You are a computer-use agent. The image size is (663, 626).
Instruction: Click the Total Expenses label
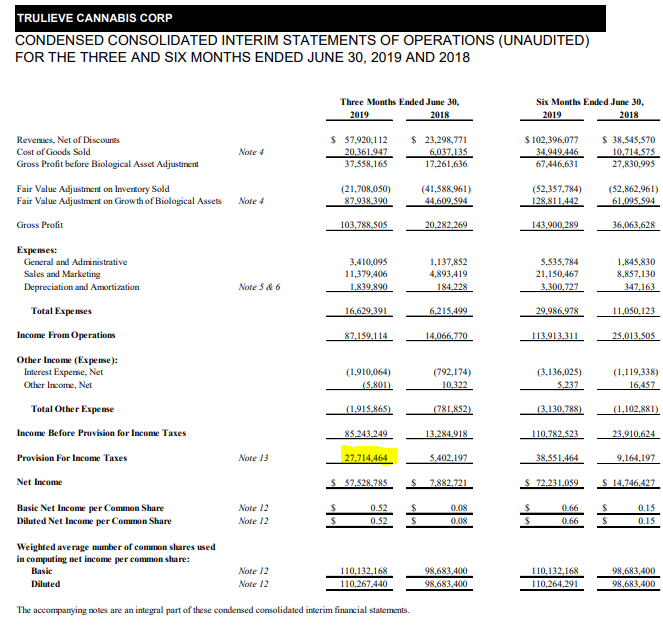click(x=61, y=311)
